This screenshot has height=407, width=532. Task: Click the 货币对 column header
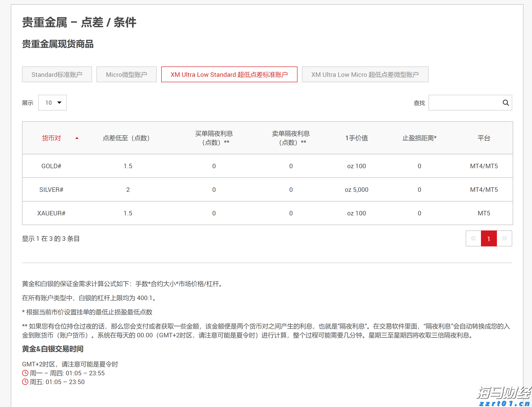coord(51,138)
